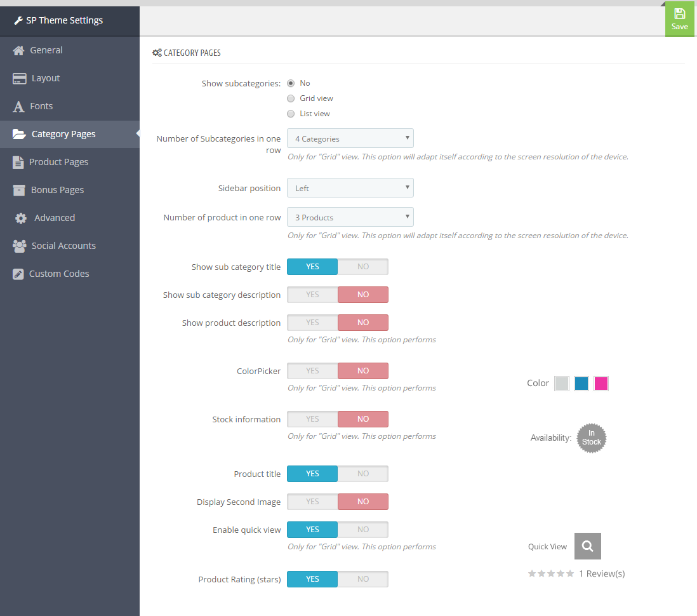The width and height of the screenshot is (697, 616).
Task: Open the Bonus Pages tab
Action: pos(70,190)
